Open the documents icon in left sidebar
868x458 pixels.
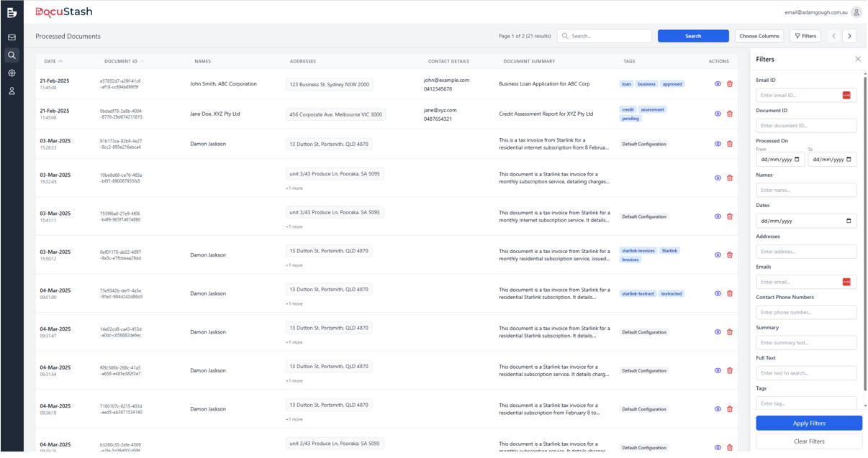click(12, 12)
